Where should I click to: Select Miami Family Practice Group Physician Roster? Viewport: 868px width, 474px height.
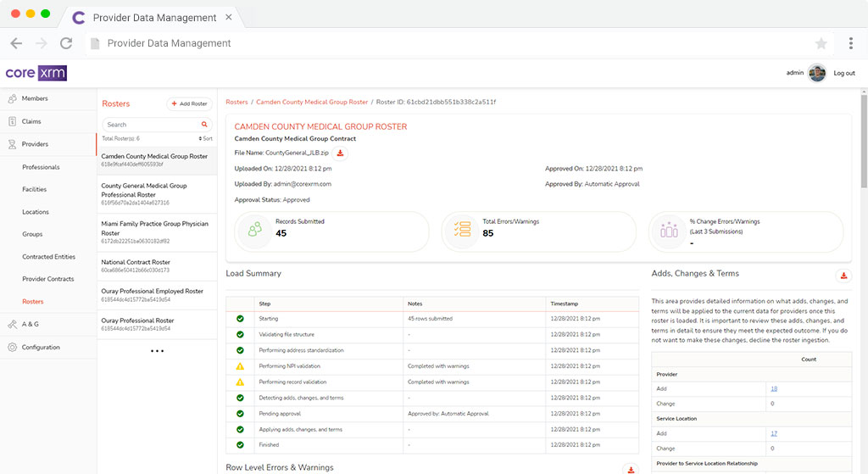coord(157,232)
